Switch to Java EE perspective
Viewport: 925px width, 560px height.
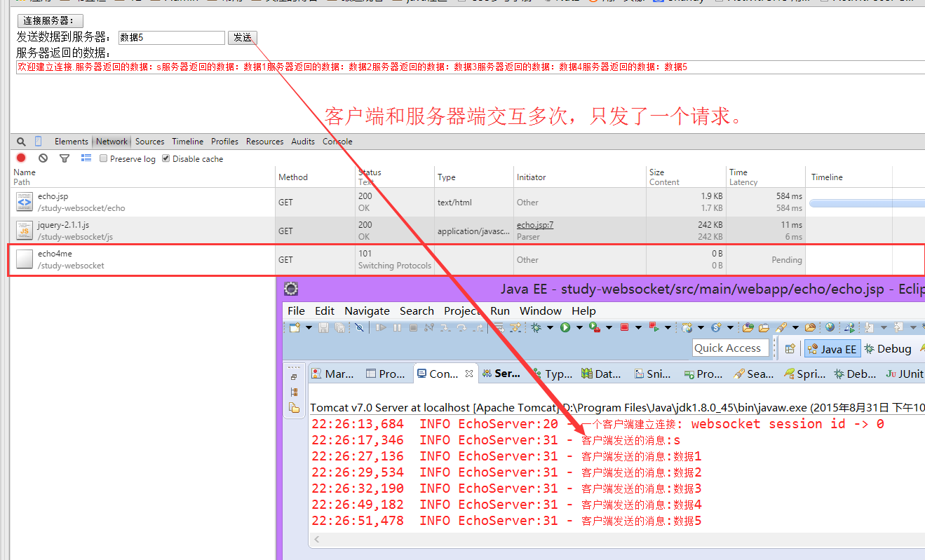[832, 348]
